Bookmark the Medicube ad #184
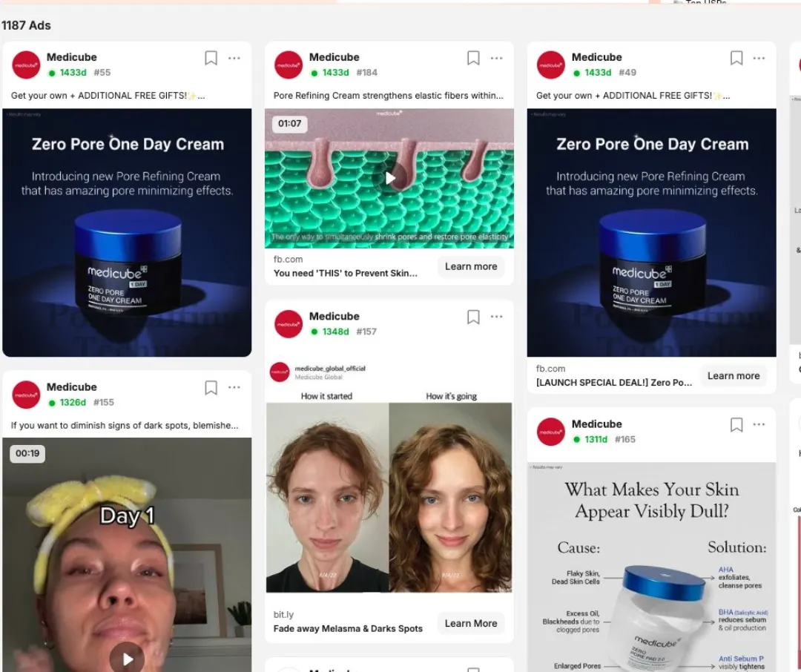Screen dimensions: 801x672 [473, 59]
